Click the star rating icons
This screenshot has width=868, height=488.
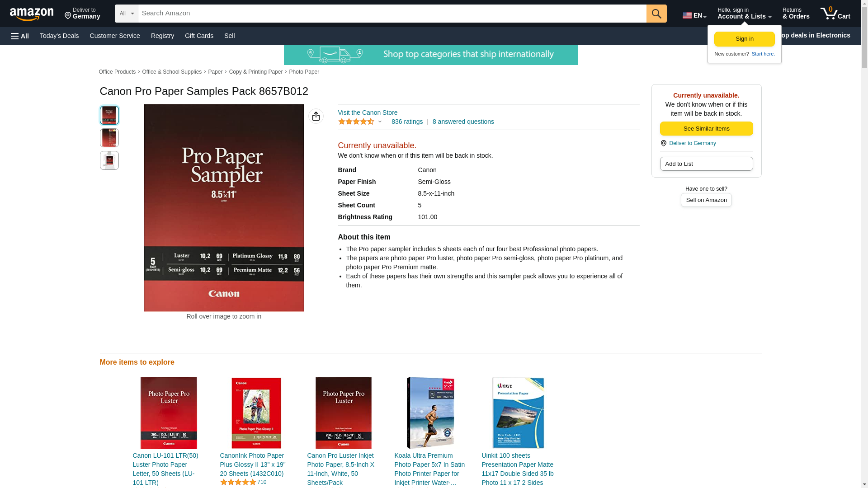pos(356,122)
